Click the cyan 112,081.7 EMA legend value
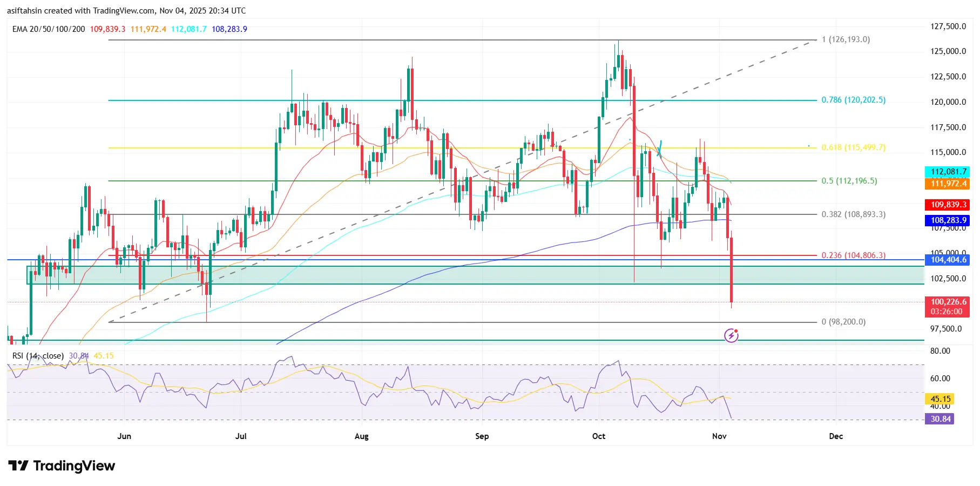Screen dimensions: 980x486 click(189, 29)
